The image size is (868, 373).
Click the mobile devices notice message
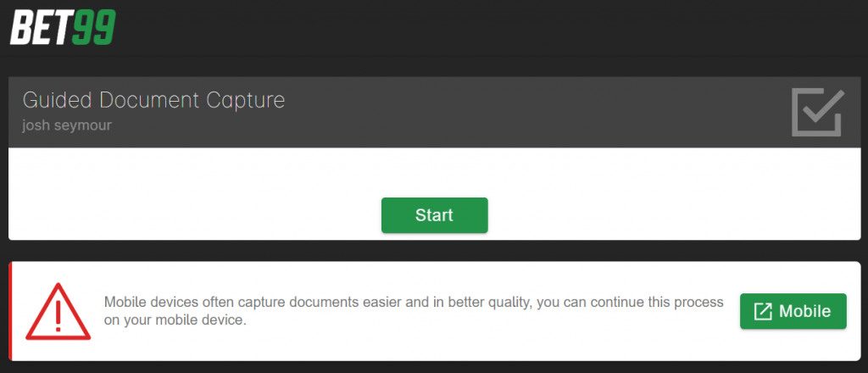click(414, 311)
